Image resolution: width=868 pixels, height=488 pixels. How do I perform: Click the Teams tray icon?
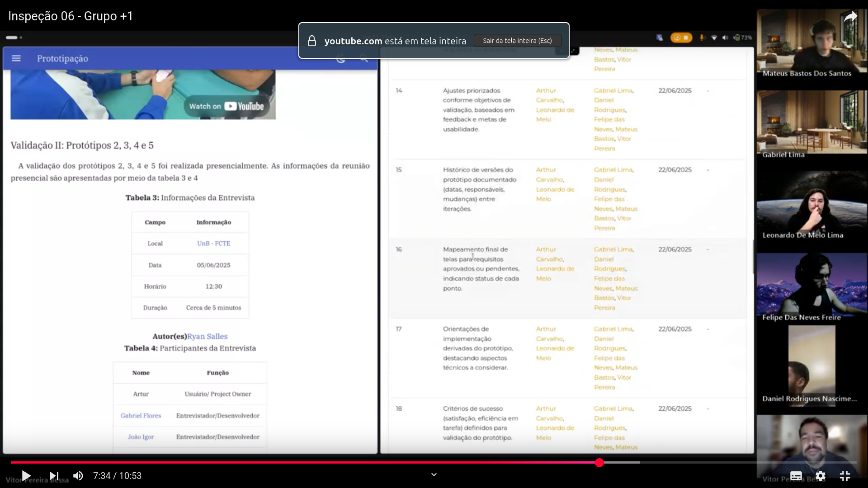(x=660, y=38)
